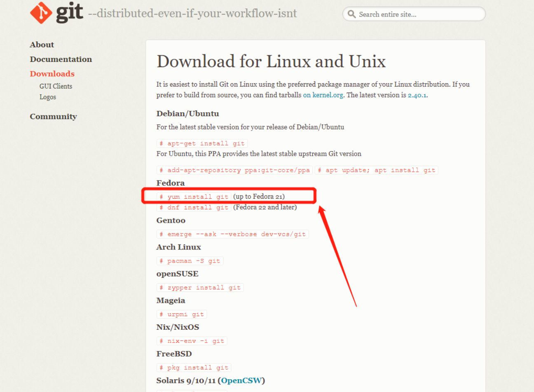Click the zypper install git command
Viewport: 534px width, 392px height.
click(x=200, y=288)
